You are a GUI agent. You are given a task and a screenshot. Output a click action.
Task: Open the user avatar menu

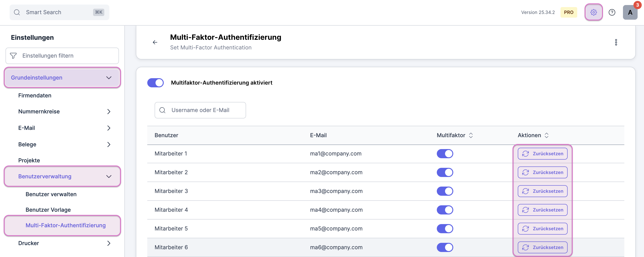tap(630, 12)
